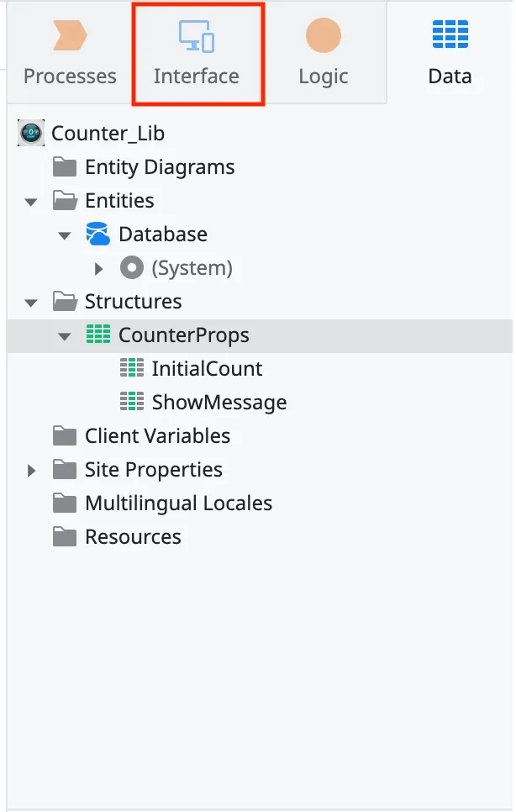Click the Entity Diagrams folder icon
Screen dimensions: 516x812
pyautogui.click(x=64, y=166)
